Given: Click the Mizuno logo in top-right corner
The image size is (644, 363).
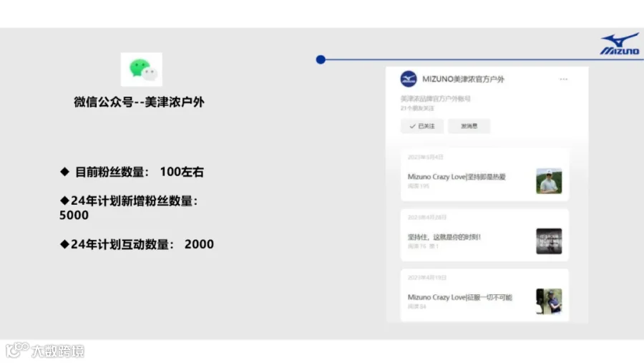Looking at the screenshot, I should 620,44.
